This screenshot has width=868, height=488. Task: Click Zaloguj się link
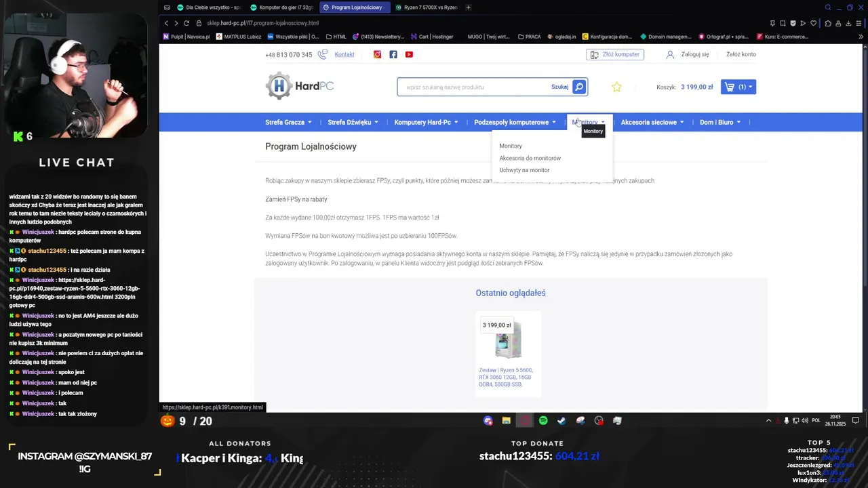[x=695, y=54]
